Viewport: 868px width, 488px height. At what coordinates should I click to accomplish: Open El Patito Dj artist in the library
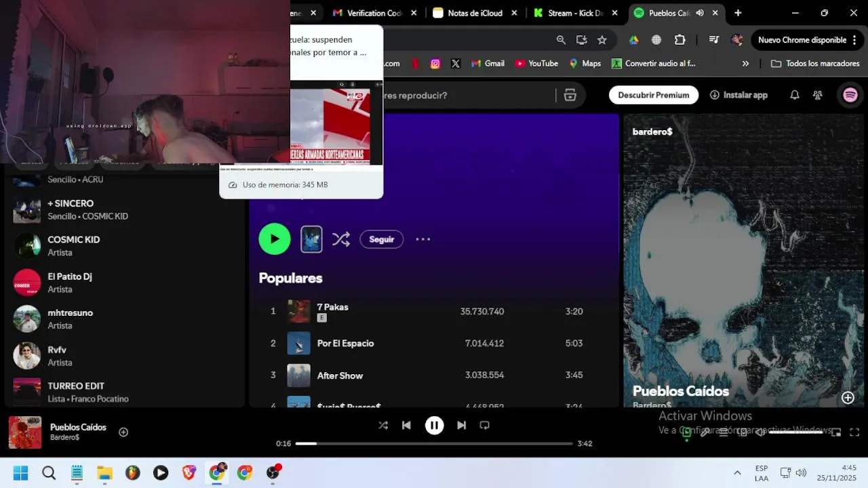pyautogui.click(x=124, y=283)
